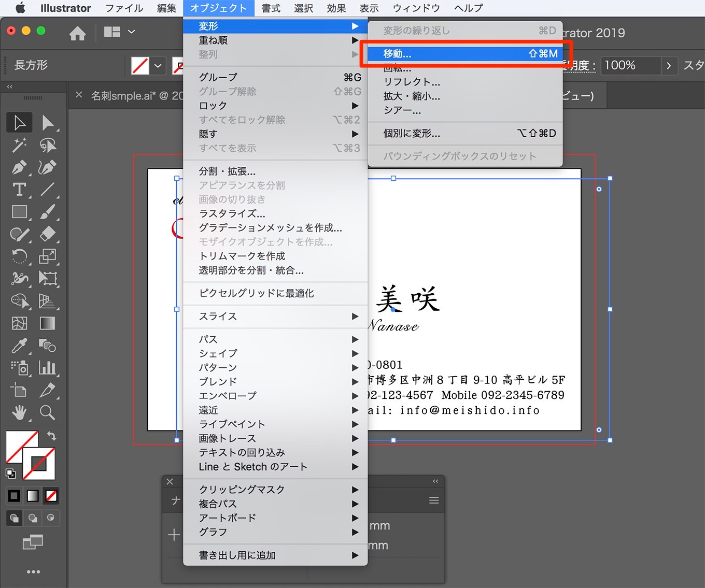The image size is (705, 588).
Task: Select the Column Graph tool
Action: pyautogui.click(x=48, y=368)
